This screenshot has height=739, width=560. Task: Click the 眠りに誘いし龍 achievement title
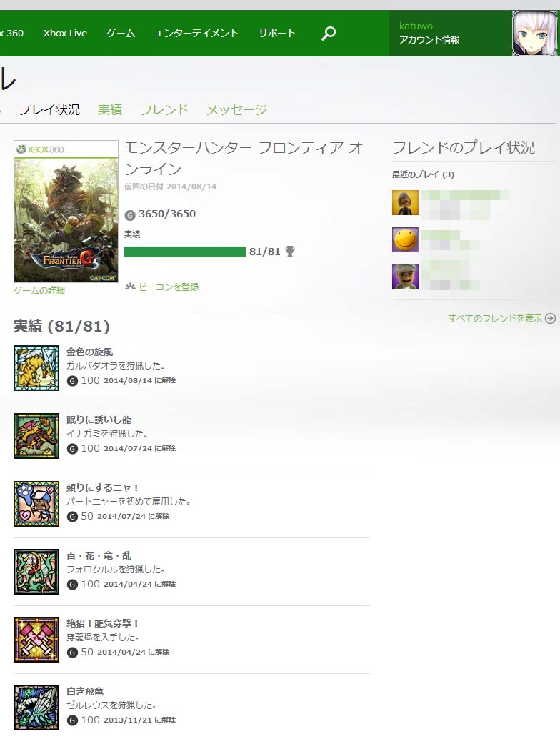(99, 420)
